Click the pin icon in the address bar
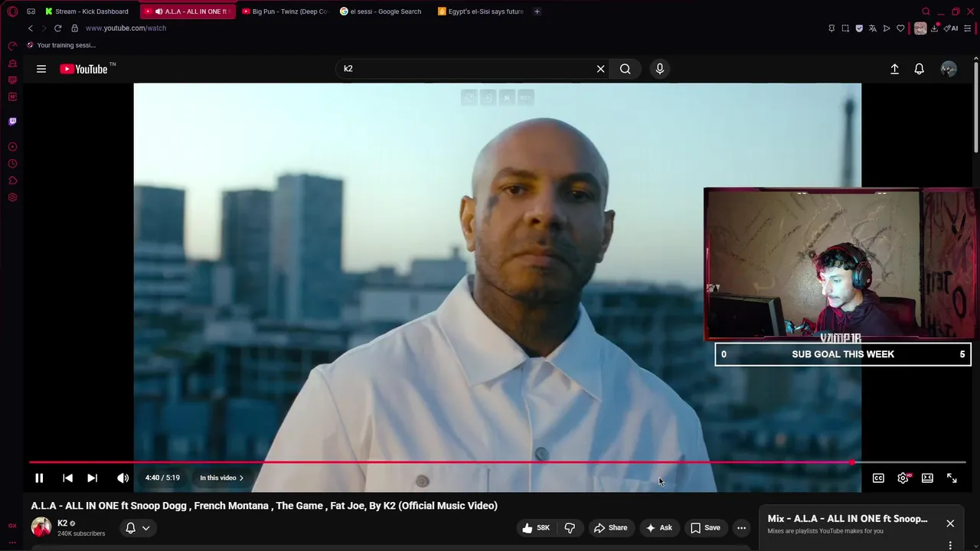 click(x=831, y=28)
